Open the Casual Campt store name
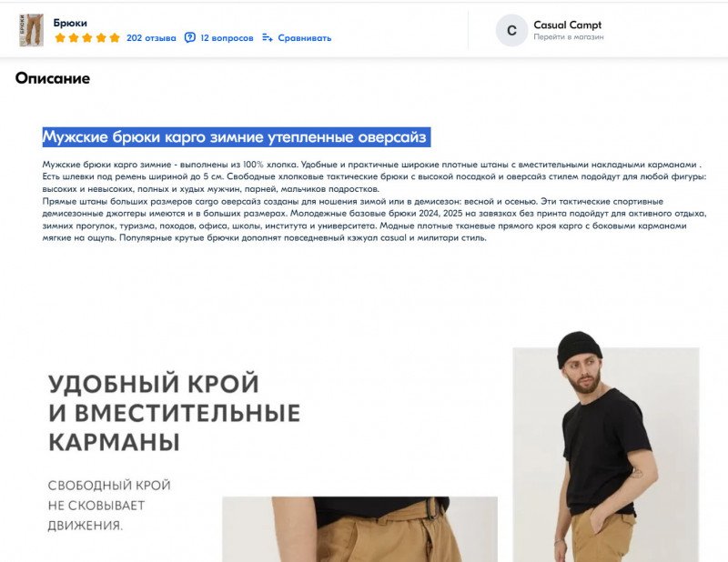This screenshot has height=562, width=728. [x=567, y=25]
